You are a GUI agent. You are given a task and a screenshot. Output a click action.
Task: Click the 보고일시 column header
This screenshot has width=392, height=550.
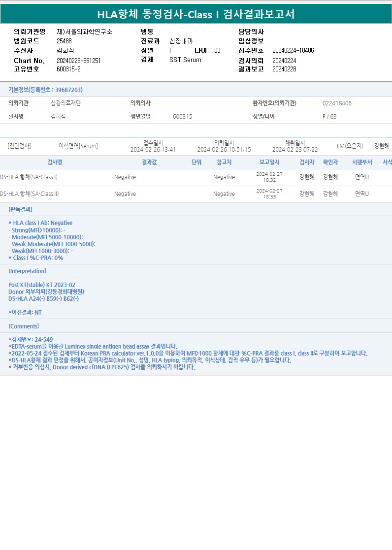(x=269, y=162)
